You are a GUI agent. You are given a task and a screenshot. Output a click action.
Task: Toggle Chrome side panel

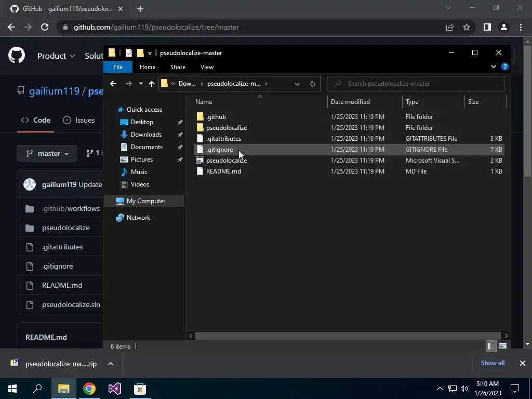487,27
